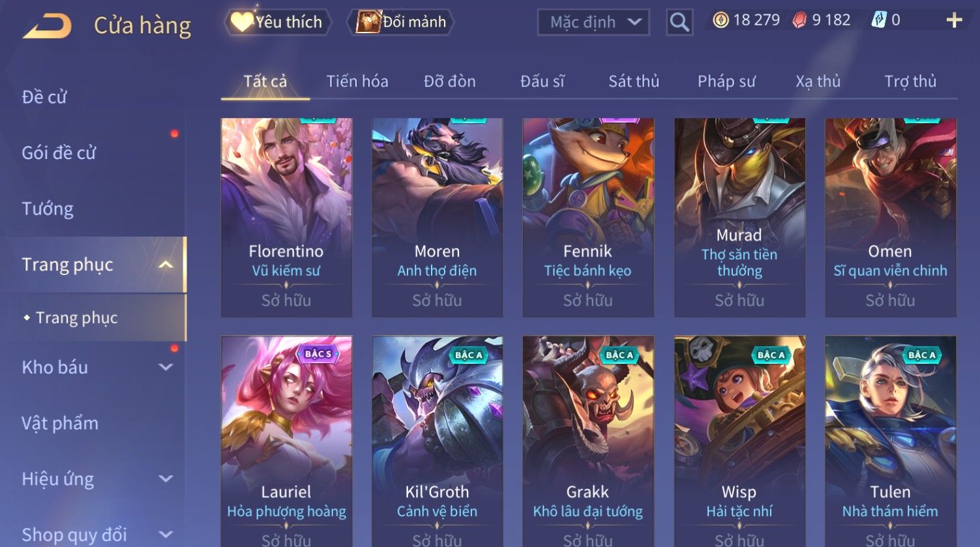This screenshot has height=547, width=980.
Task: Select the Sát thủ tab
Action: (x=634, y=81)
